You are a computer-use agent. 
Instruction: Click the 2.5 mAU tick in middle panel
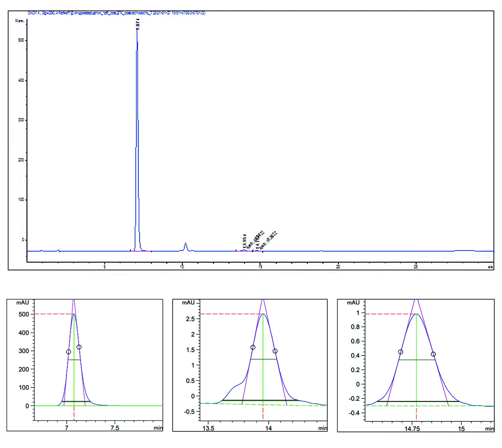190,319
